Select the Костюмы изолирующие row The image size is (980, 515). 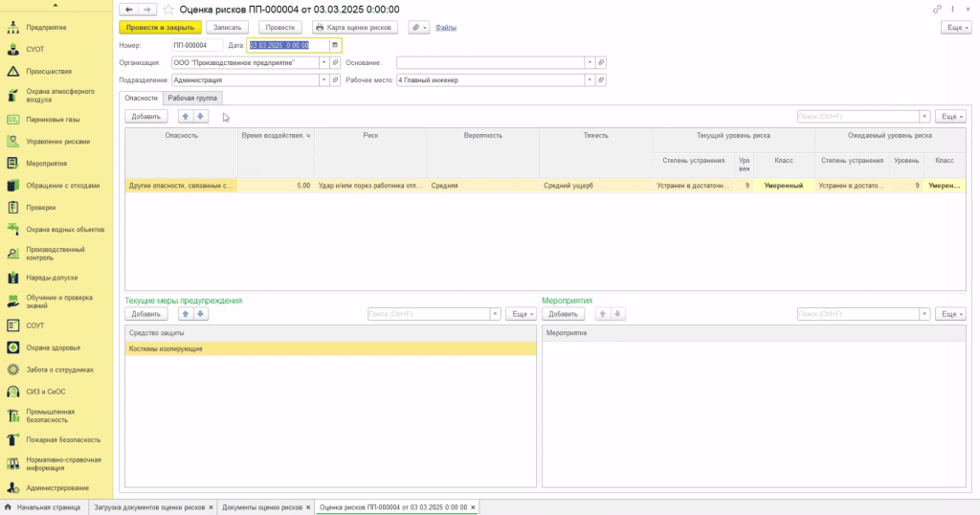click(x=330, y=348)
